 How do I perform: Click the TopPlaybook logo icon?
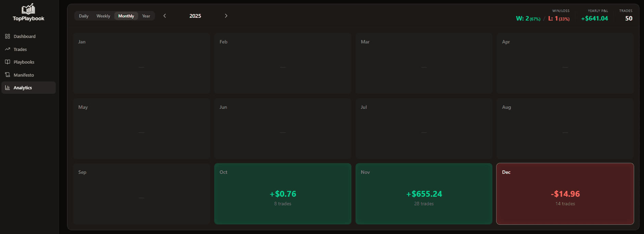click(28, 9)
